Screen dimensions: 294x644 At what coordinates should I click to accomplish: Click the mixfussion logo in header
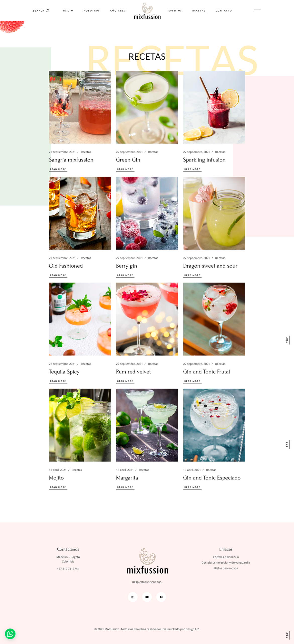(147, 11)
